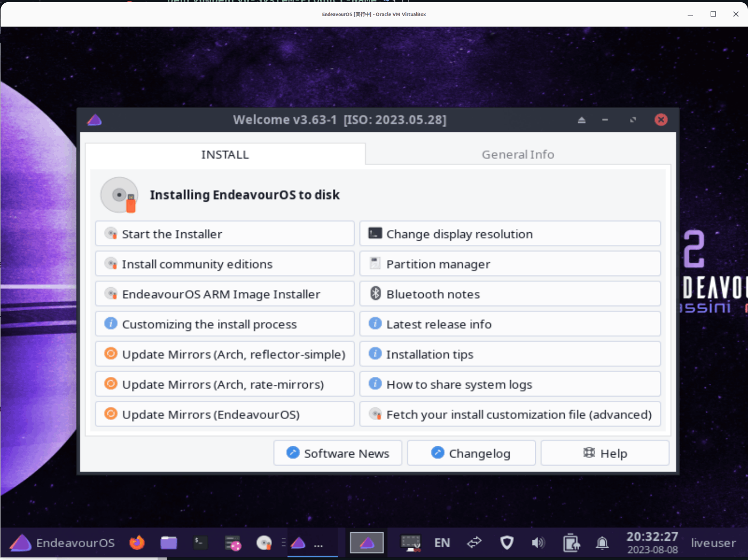Image resolution: width=748 pixels, height=560 pixels.
Task: Open the Changelog
Action: (x=471, y=453)
